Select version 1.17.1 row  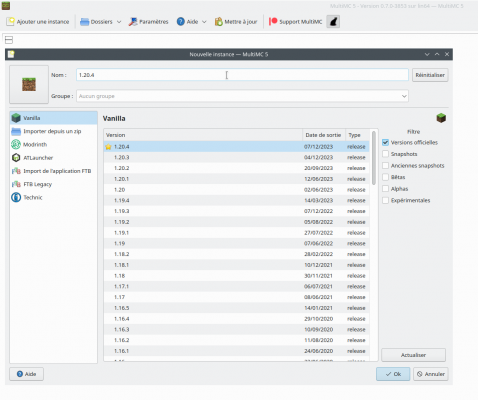(x=237, y=286)
